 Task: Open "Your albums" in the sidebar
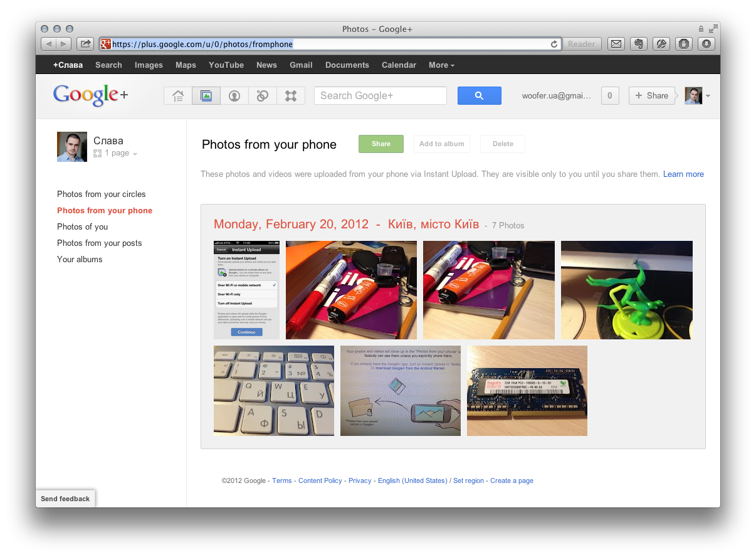(x=80, y=260)
